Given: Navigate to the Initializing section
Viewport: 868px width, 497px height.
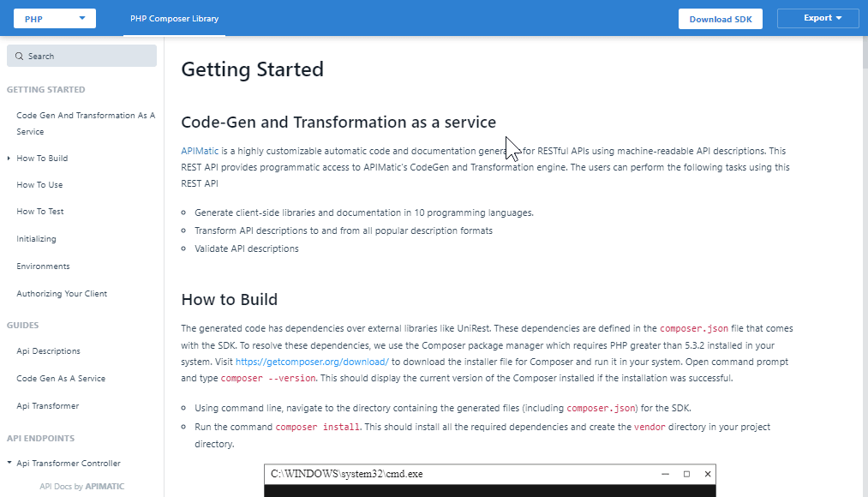Looking at the screenshot, I should coord(35,238).
